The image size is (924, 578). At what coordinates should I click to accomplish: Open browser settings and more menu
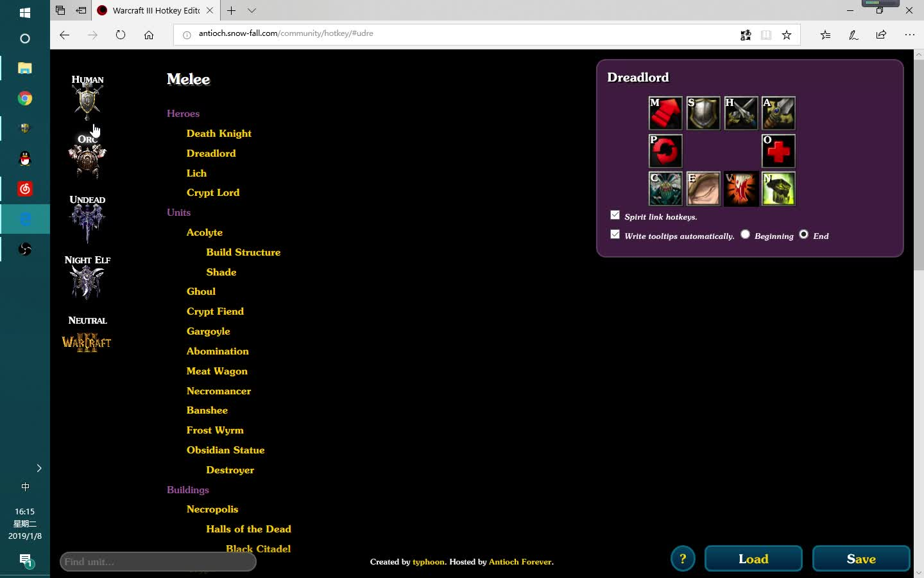point(909,35)
